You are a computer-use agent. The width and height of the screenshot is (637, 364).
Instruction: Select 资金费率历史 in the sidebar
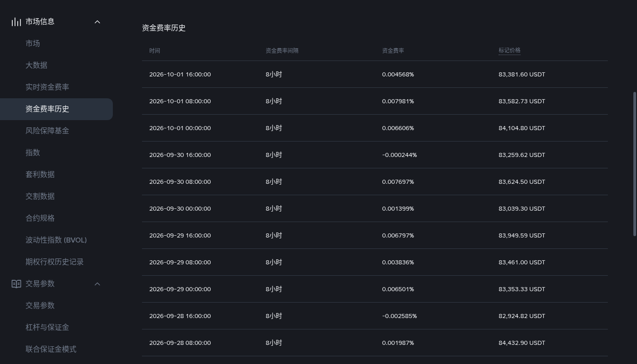(x=56, y=109)
